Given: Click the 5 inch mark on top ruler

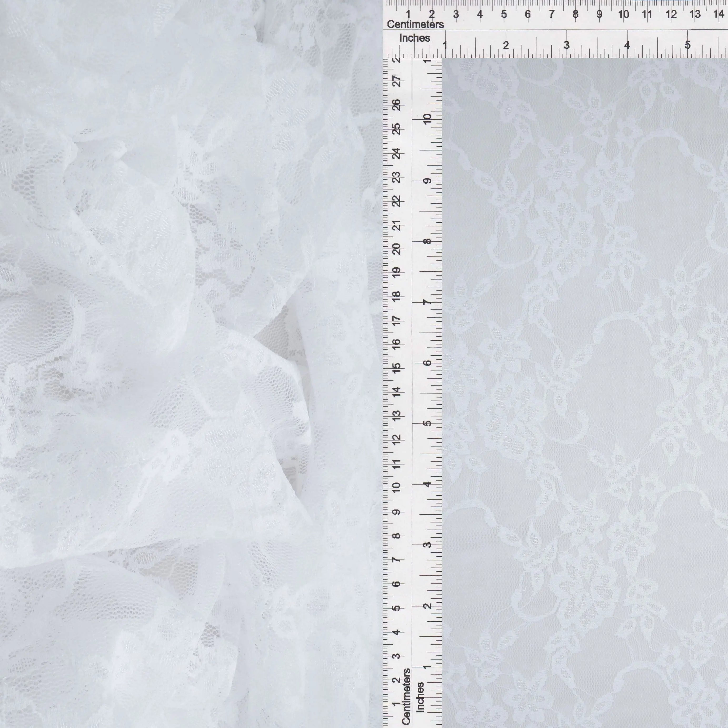Looking at the screenshot, I should (688, 45).
